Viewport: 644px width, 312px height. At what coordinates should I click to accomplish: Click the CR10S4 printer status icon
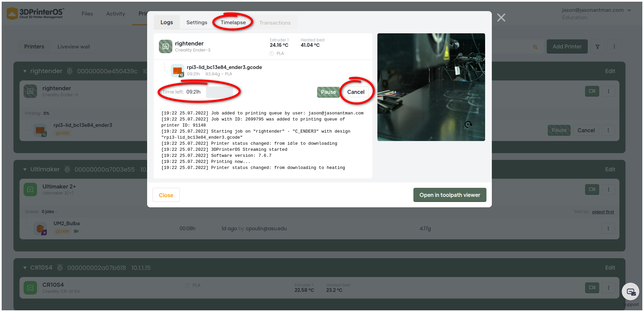tap(30, 288)
